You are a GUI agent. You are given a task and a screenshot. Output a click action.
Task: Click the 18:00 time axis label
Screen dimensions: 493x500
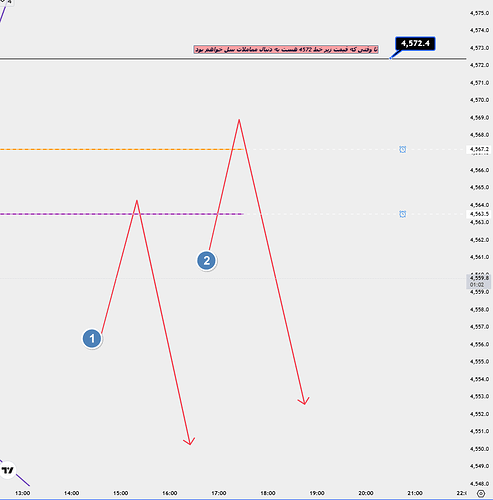(268, 493)
